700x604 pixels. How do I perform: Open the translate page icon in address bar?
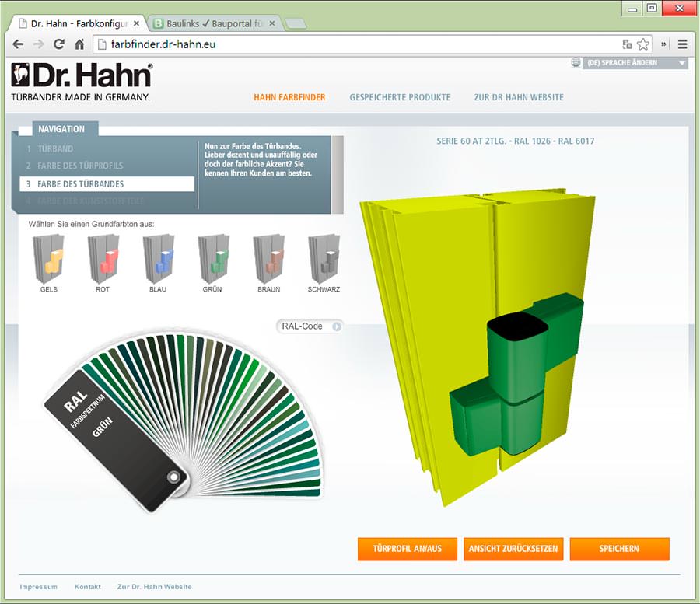[627, 44]
